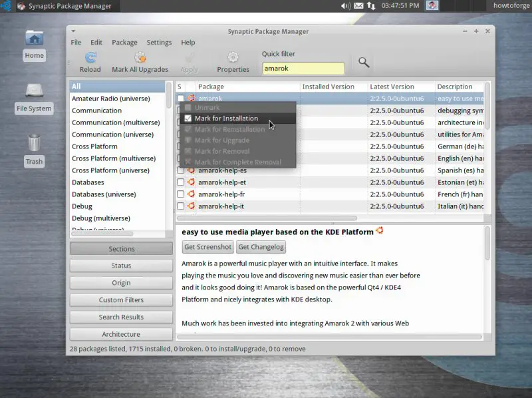The height and width of the screenshot is (398, 532).
Task: Switch to the Sections filter view
Action: [121, 248]
